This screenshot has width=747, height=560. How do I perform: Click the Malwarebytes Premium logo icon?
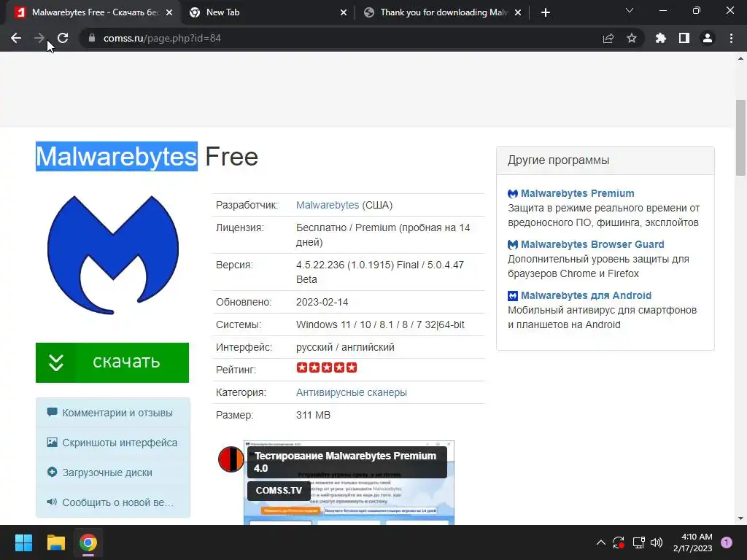[x=513, y=194]
